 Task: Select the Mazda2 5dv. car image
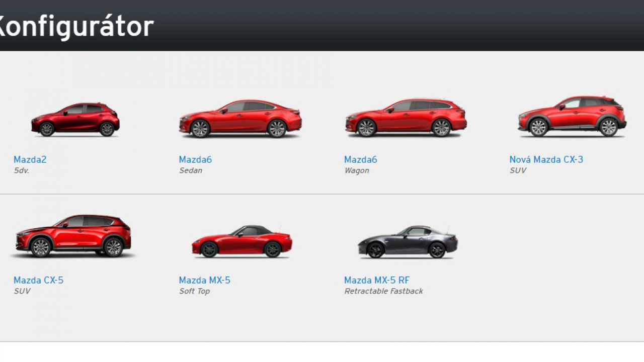[75, 120]
